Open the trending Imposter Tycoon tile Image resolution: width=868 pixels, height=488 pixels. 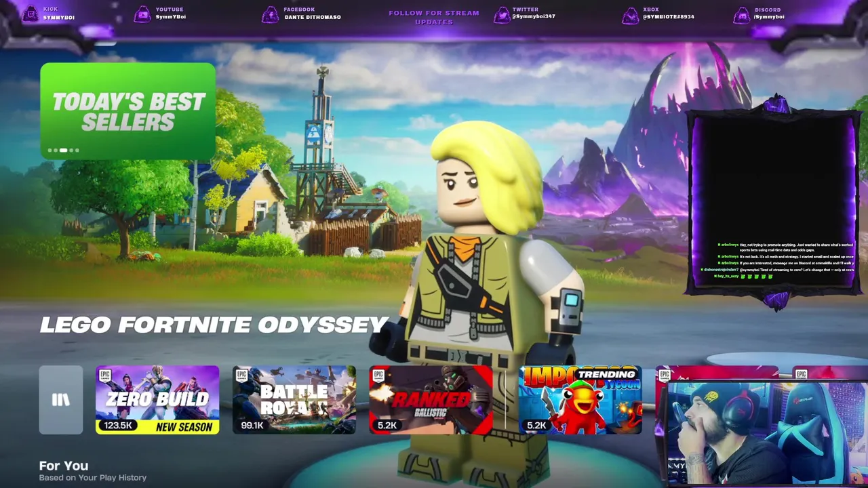point(580,400)
